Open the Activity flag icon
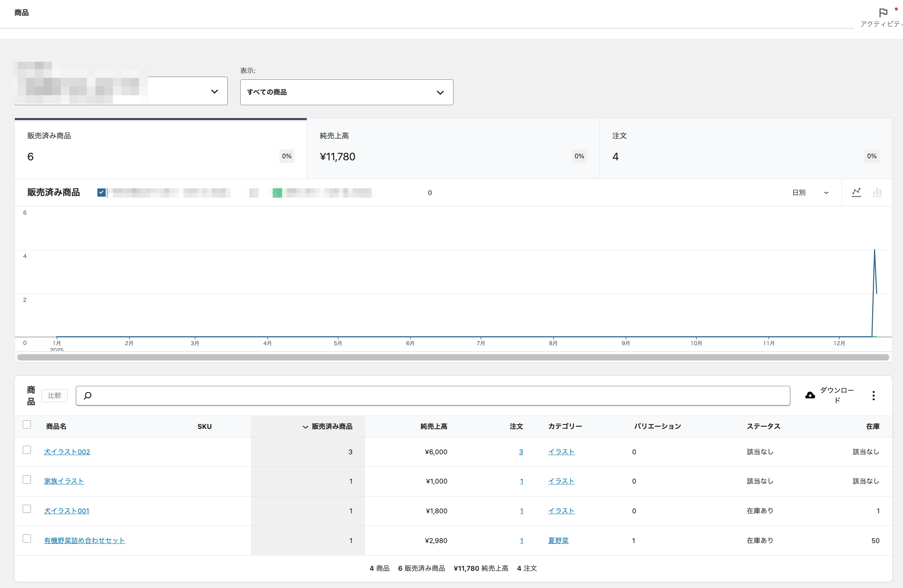The image size is (903, 588). (x=883, y=13)
